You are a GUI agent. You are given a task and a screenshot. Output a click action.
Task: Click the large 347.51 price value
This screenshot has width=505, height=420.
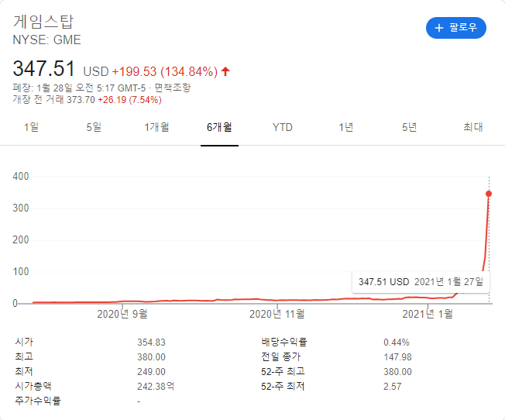point(43,68)
